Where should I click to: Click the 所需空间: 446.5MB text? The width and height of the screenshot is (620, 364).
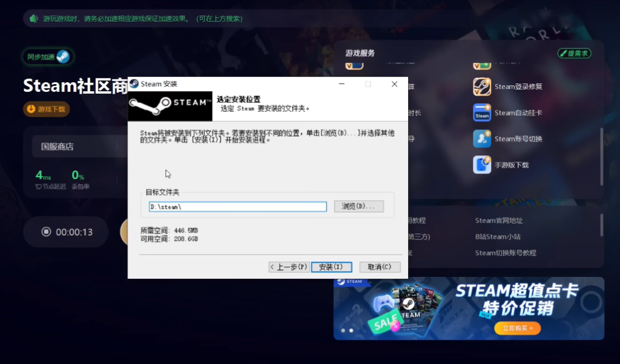point(170,230)
